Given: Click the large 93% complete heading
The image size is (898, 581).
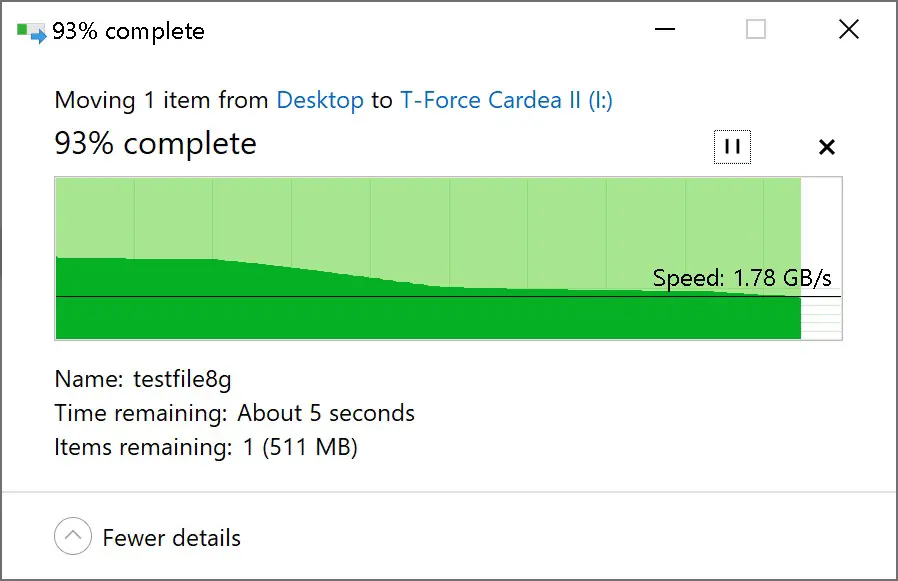Looking at the screenshot, I should coord(155,143).
